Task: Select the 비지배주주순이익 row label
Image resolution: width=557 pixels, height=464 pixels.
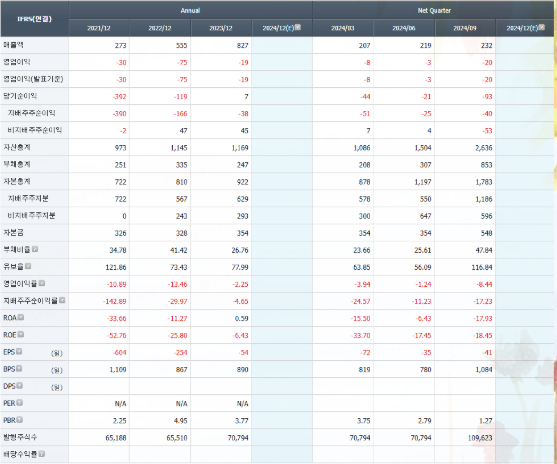Action: (35, 130)
